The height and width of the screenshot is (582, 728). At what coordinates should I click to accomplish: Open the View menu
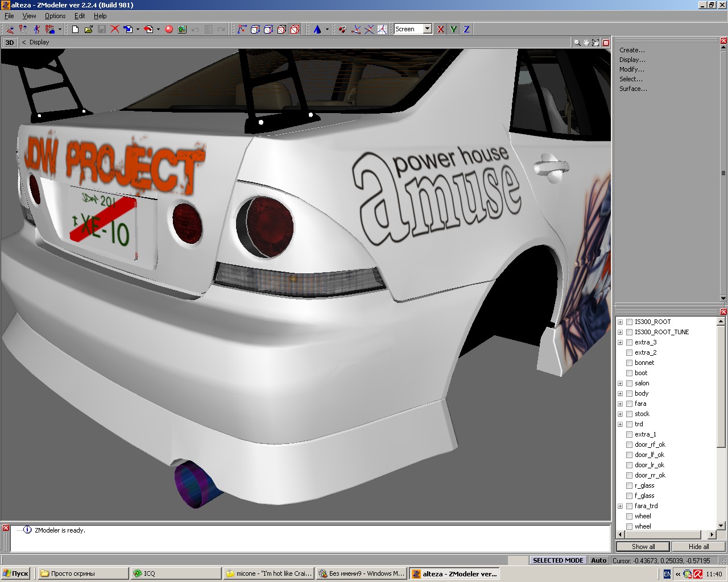[29, 16]
